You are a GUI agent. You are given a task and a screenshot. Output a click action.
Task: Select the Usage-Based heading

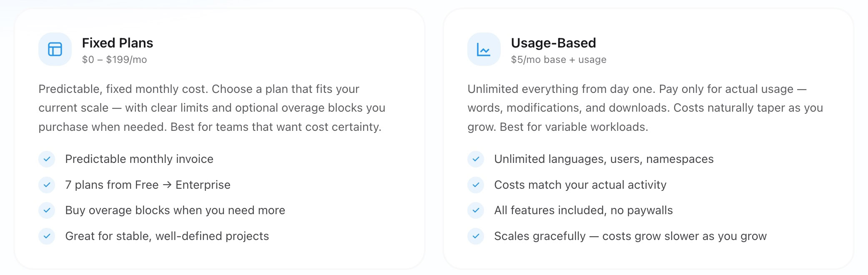click(x=553, y=43)
